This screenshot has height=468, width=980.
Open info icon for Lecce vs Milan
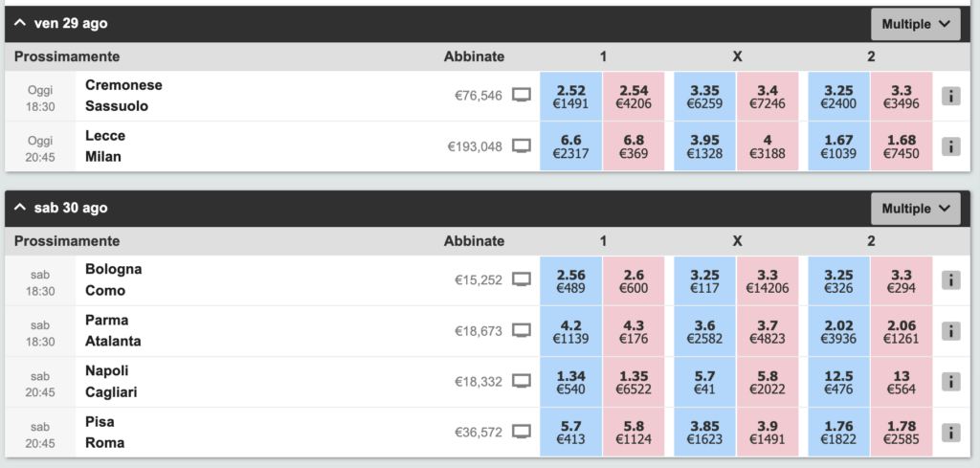coord(950,146)
